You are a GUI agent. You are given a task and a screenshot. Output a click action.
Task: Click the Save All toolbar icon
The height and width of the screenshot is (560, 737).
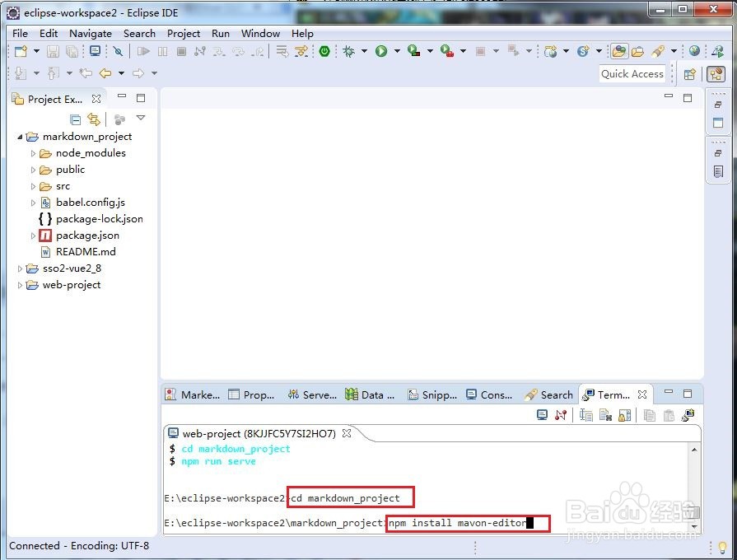(72, 51)
